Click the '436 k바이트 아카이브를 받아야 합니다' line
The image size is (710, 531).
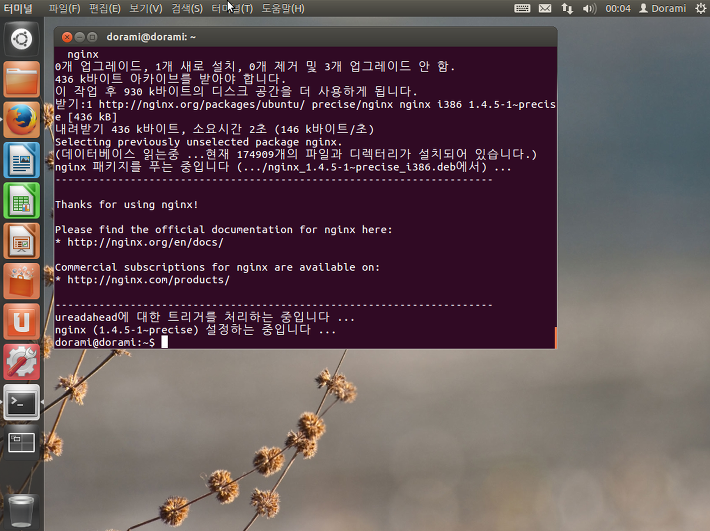pos(170,79)
